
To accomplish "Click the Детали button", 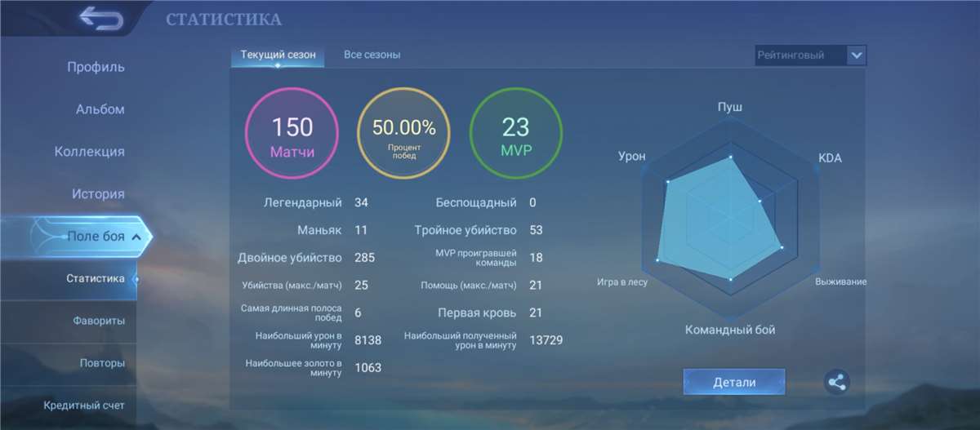I will point(734,382).
